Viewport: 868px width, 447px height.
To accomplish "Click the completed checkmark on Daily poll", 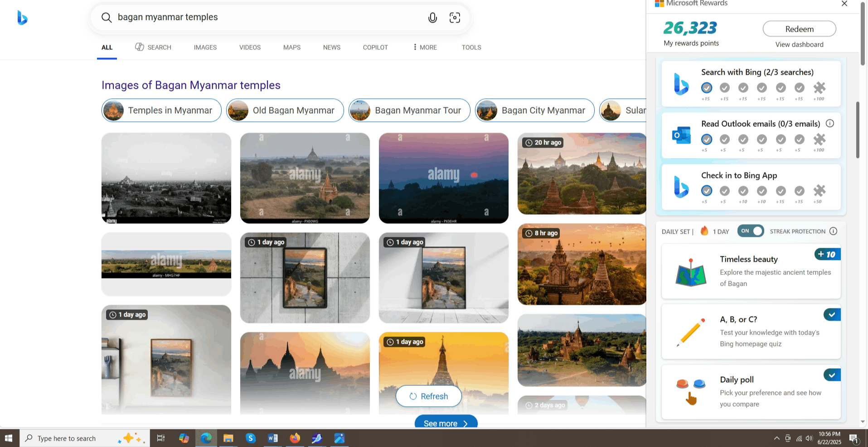I will 832,375.
